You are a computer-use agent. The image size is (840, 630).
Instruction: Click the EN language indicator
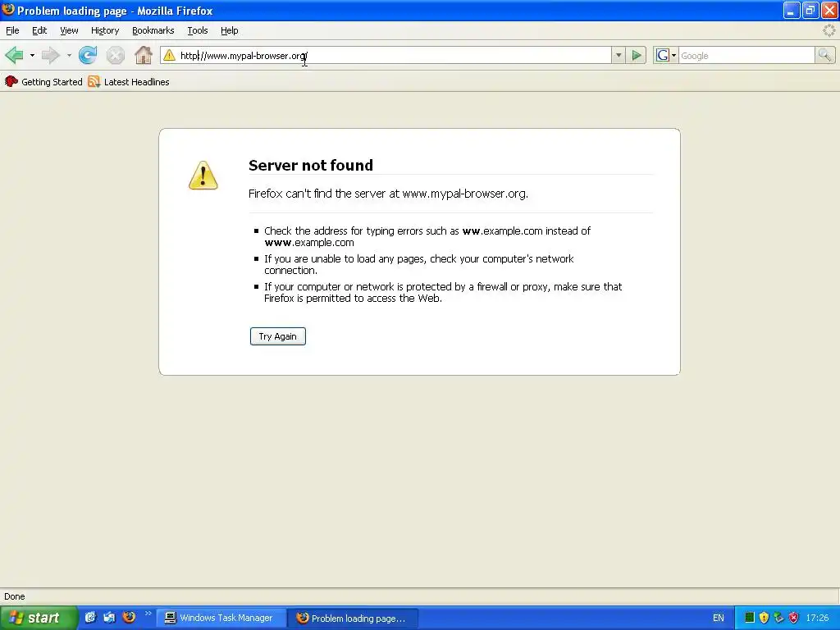[x=719, y=619]
